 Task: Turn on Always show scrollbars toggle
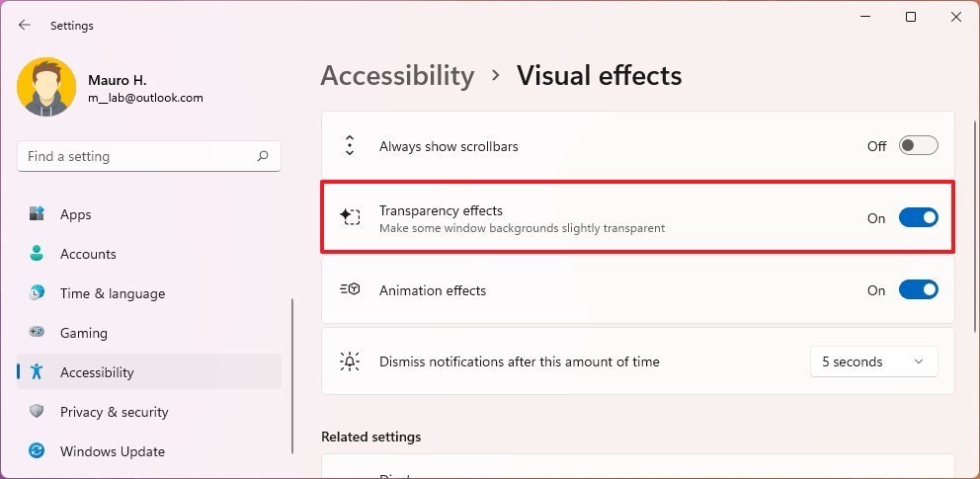918,145
